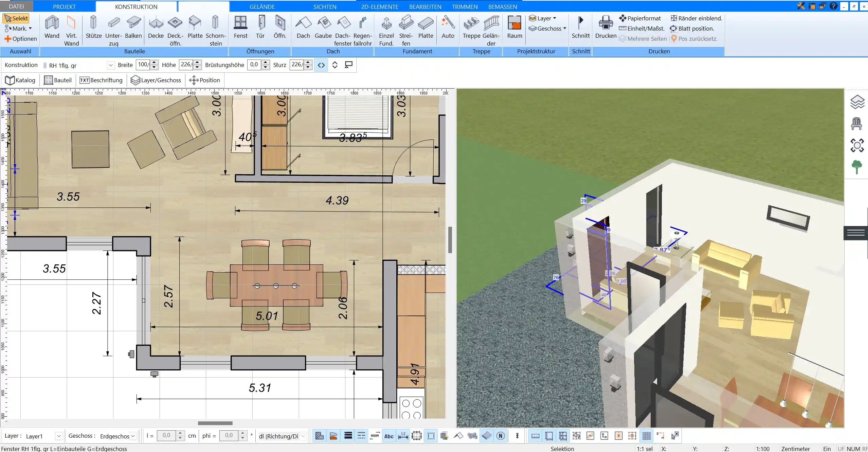Viewport: 868px width, 452px height.
Task: Select the Tür door tool
Action: coord(260,27)
